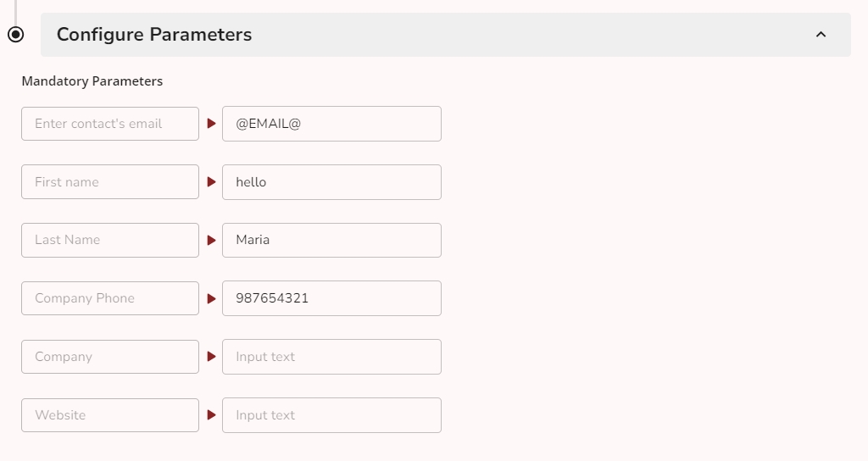This screenshot has height=461, width=868.
Task: Click the Configure Parameters header title
Action: coord(154,35)
